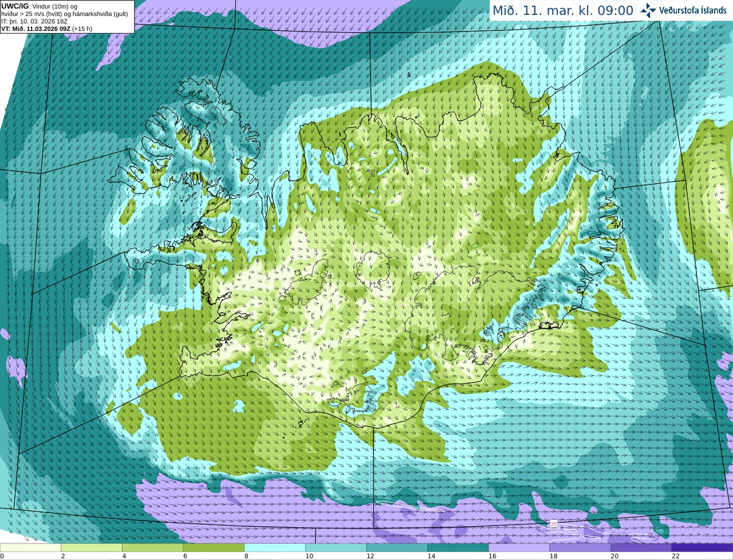The height and width of the screenshot is (560, 733).
Task: Click the legend scale value '22'
Action: [676, 556]
